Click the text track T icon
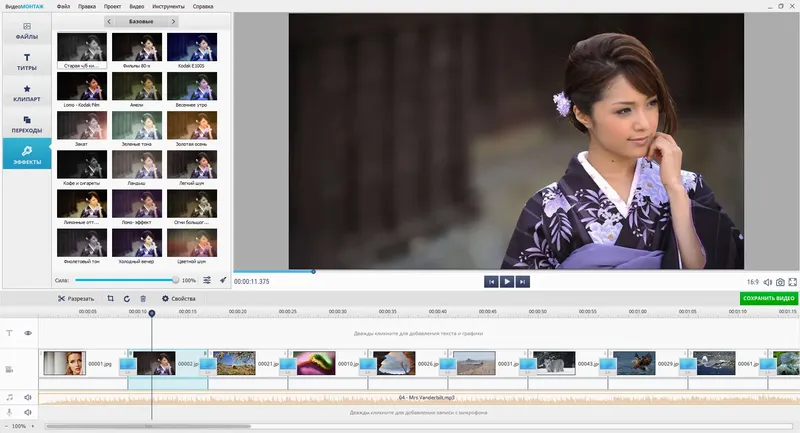The image size is (800, 433). point(9,333)
